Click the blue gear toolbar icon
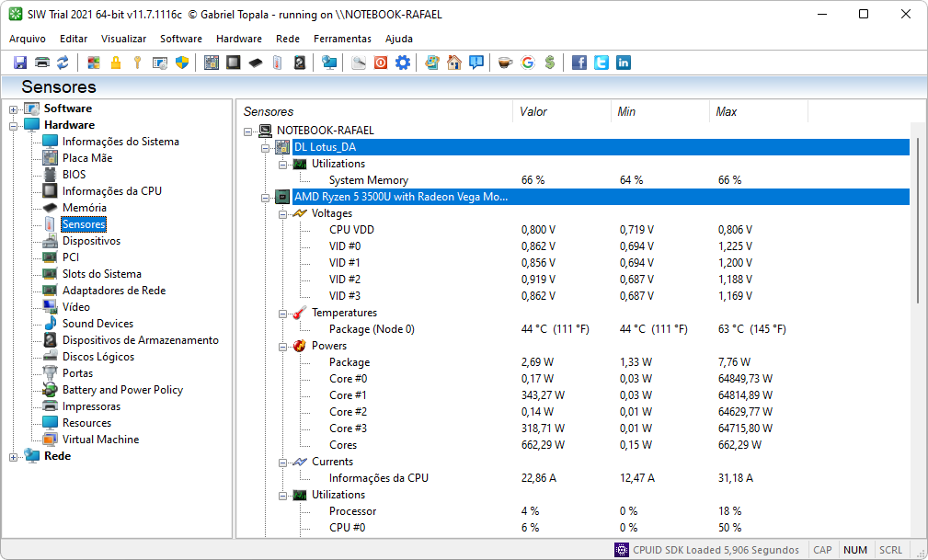 [x=402, y=63]
